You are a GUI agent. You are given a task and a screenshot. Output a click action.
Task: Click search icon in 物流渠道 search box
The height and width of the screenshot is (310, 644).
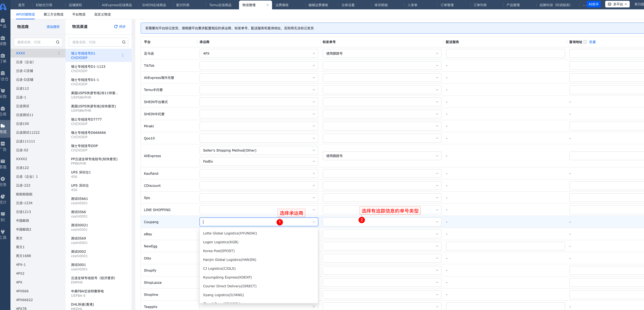(124, 42)
